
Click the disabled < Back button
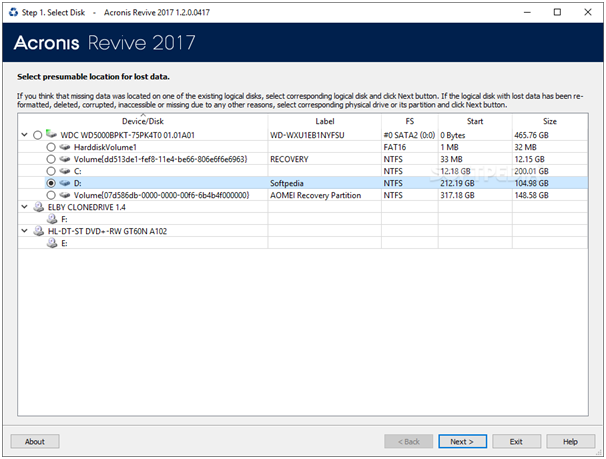pyautogui.click(x=409, y=442)
